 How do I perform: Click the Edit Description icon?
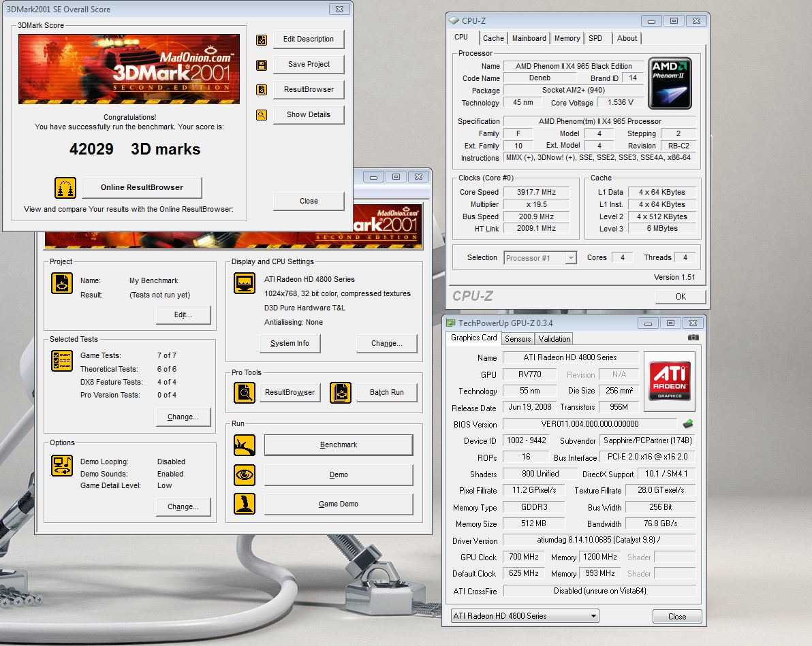(262, 40)
